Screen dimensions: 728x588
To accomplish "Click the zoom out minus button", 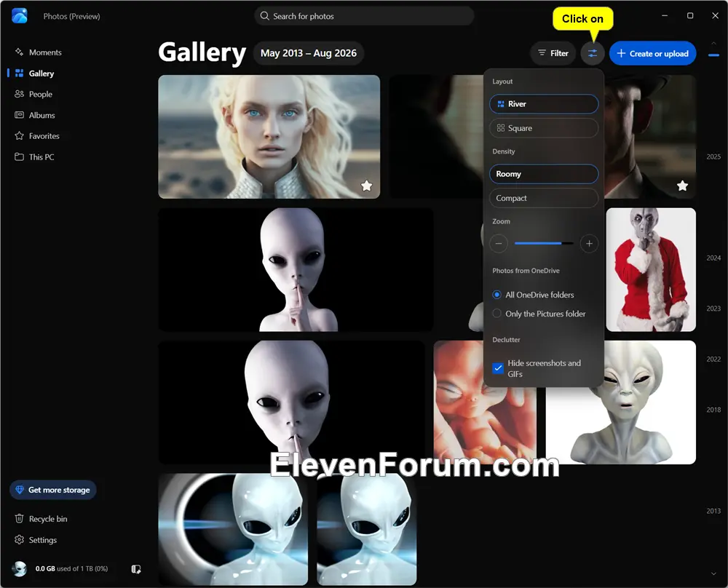I will 499,243.
